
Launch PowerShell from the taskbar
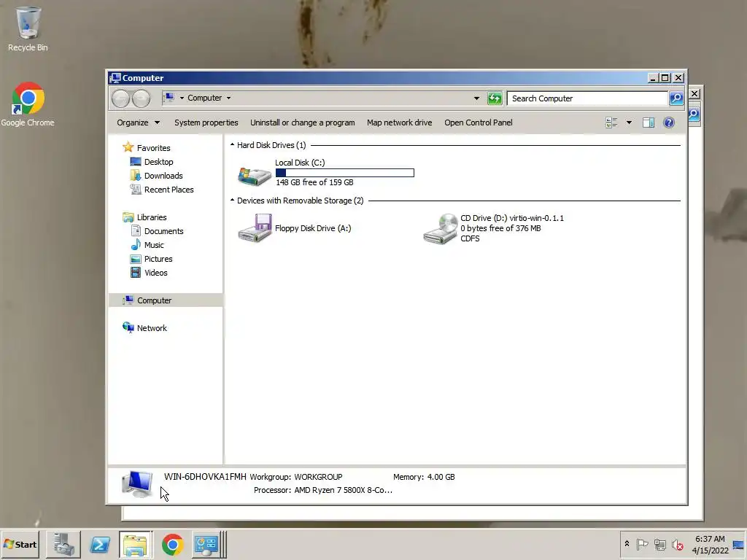point(100,544)
